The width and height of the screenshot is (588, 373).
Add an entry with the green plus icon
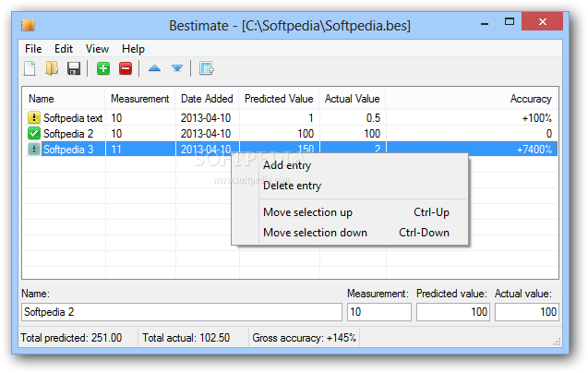[103, 68]
